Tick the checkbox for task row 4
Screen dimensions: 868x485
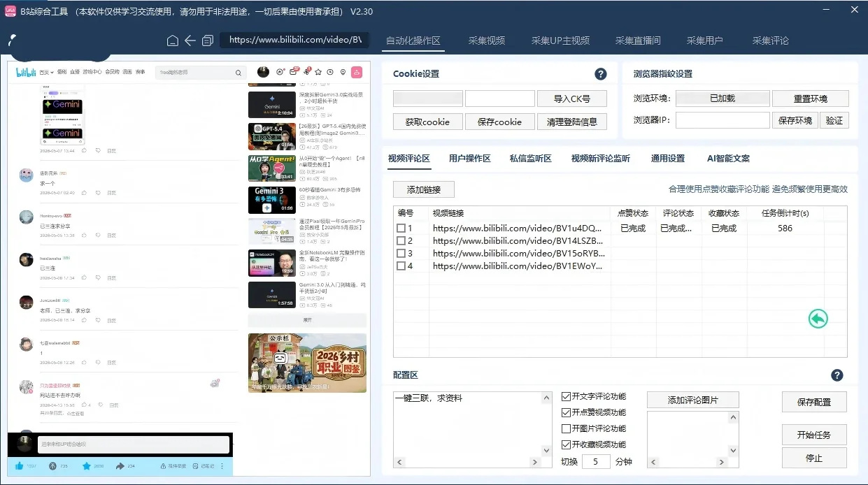point(401,266)
